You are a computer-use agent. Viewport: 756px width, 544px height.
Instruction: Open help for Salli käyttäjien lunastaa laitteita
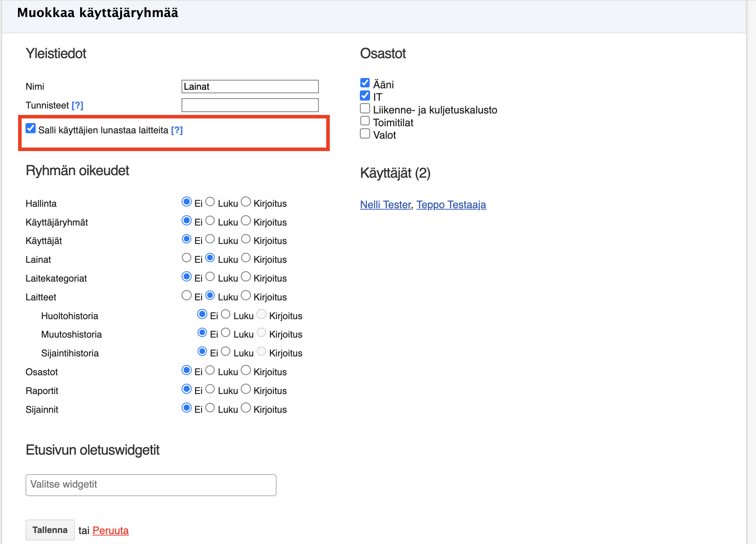(177, 130)
